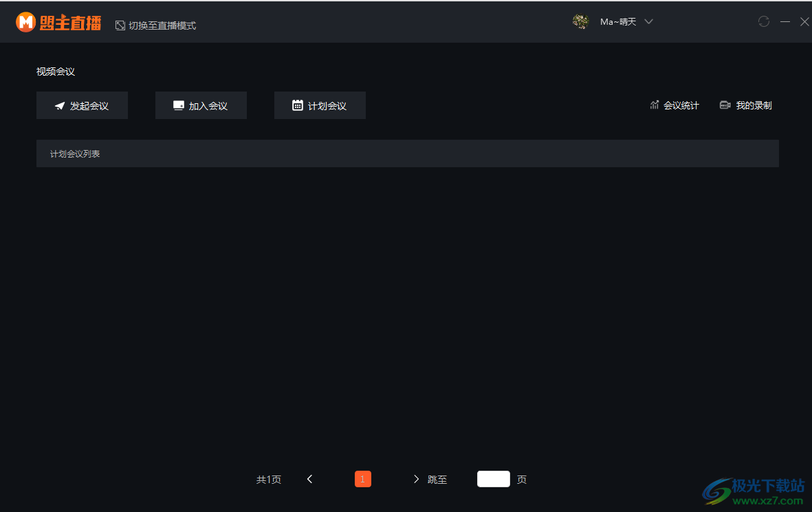The height and width of the screenshot is (512, 812).
Task: Click the 计划会议列表 list header
Action: click(408, 153)
